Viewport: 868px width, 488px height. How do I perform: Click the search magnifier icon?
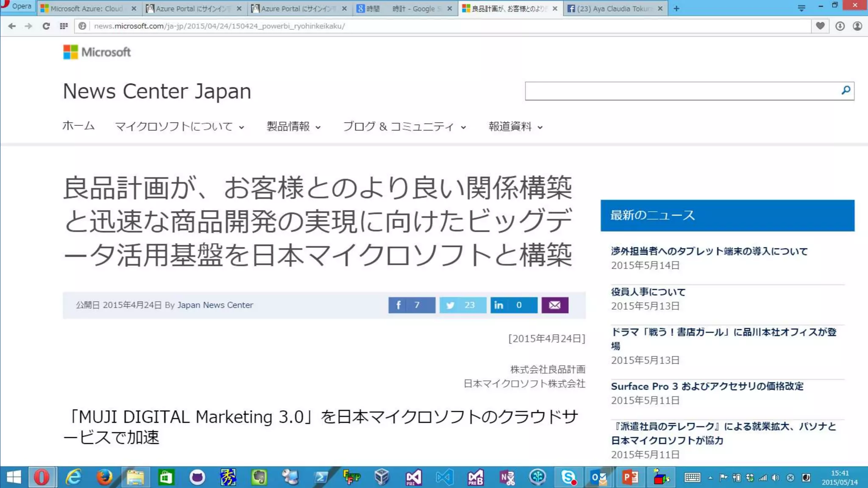click(846, 90)
